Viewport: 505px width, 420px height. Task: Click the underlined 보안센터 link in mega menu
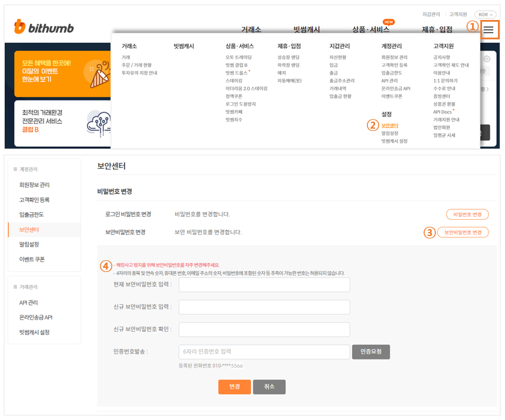[390, 126]
